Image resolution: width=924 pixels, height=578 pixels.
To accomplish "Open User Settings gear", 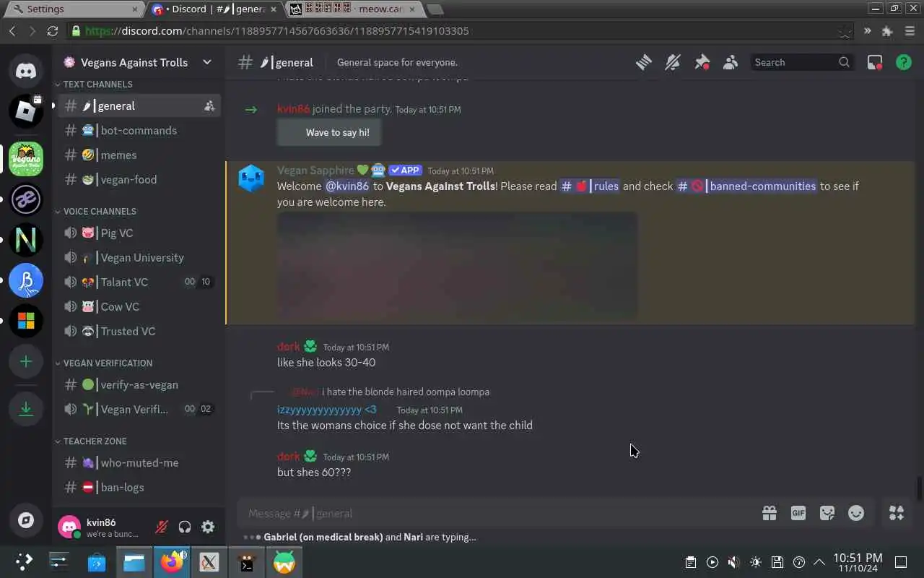I will coord(208,527).
